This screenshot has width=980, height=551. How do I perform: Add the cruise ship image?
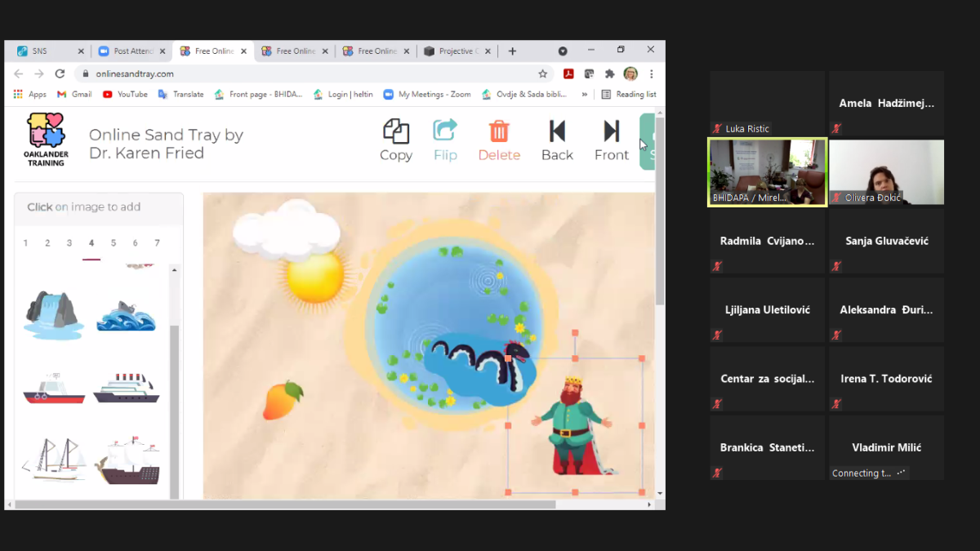(x=126, y=388)
